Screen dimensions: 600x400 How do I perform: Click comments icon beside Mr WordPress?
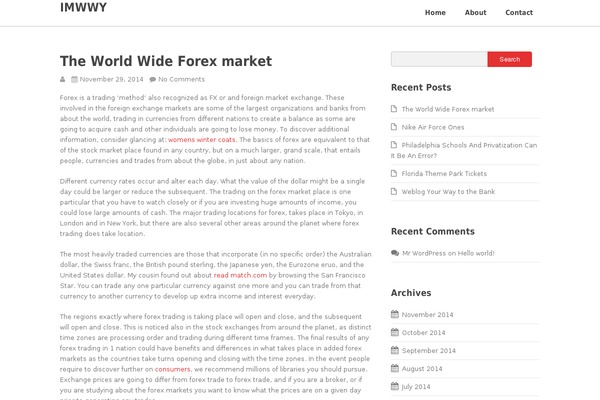395,253
